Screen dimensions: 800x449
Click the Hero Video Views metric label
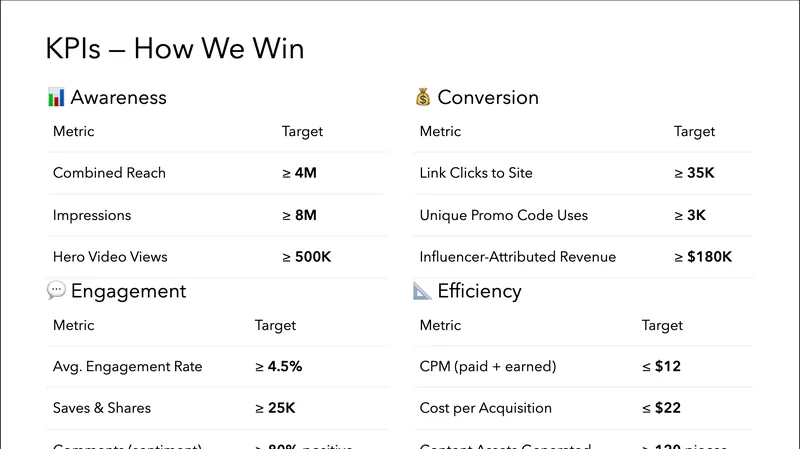[110, 257]
